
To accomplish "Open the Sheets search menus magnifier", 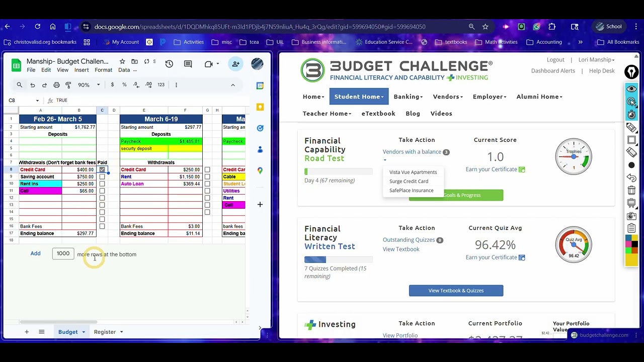I will 20,85.
